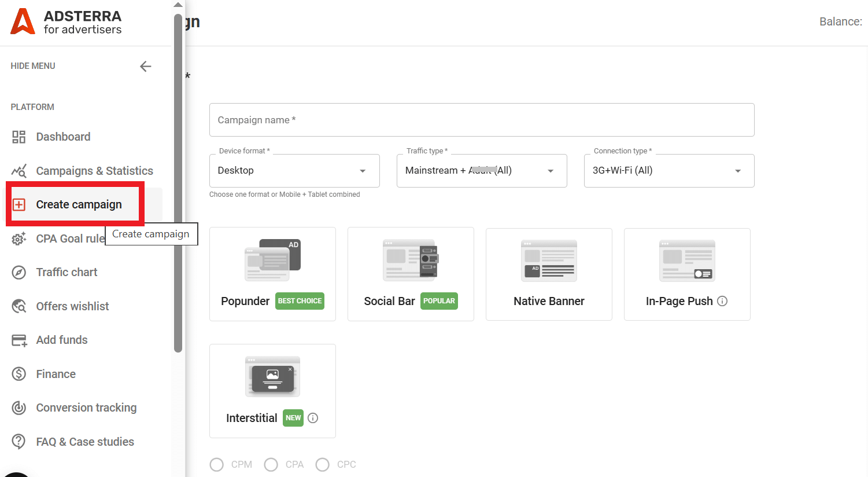Click the Offers wishlist globe icon
Image resolution: width=868 pixels, height=477 pixels.
point(19,306)
